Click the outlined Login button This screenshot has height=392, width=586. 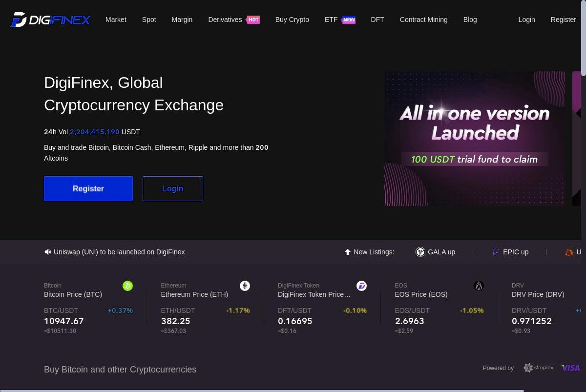(173, 188)
